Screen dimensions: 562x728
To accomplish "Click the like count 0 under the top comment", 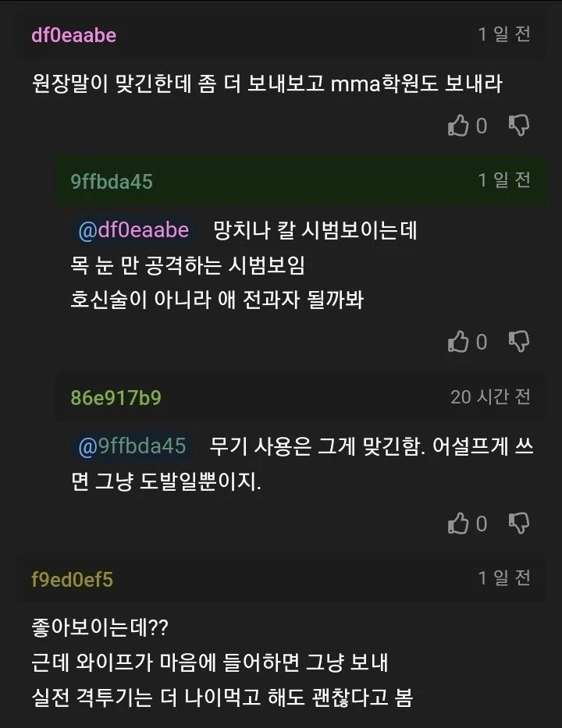I will [482, 126].
